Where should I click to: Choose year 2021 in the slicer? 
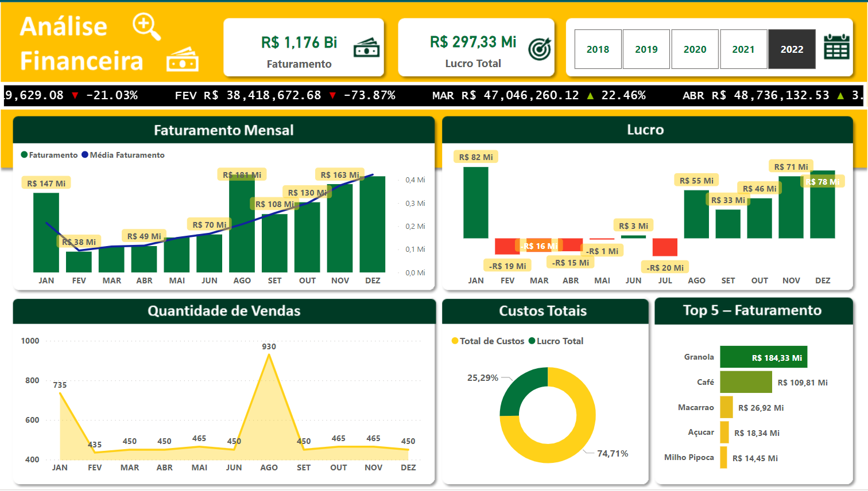pos(743,49)
